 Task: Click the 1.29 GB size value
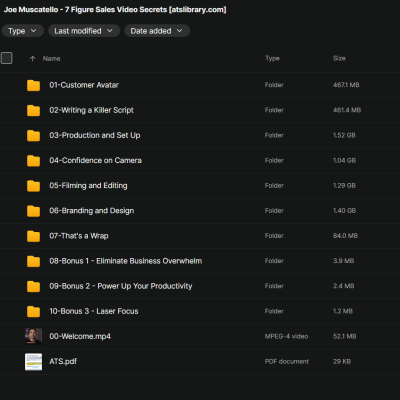(344, 185)
